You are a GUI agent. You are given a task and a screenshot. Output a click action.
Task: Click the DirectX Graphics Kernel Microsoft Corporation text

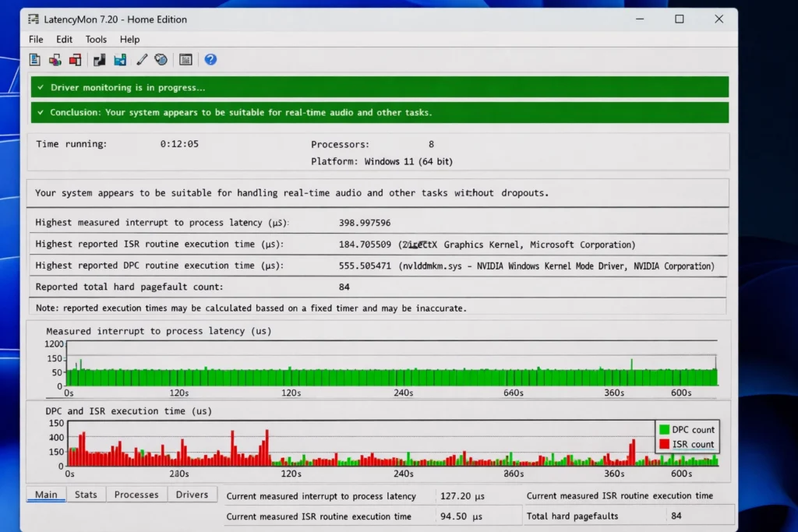pos(517,245)
